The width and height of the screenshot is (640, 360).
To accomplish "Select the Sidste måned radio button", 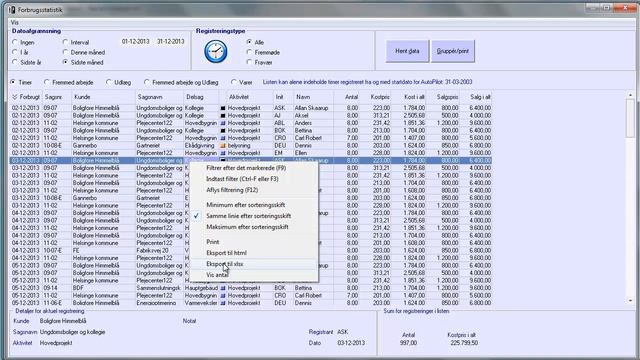I will pyautogui.click(x=65, y=62).
